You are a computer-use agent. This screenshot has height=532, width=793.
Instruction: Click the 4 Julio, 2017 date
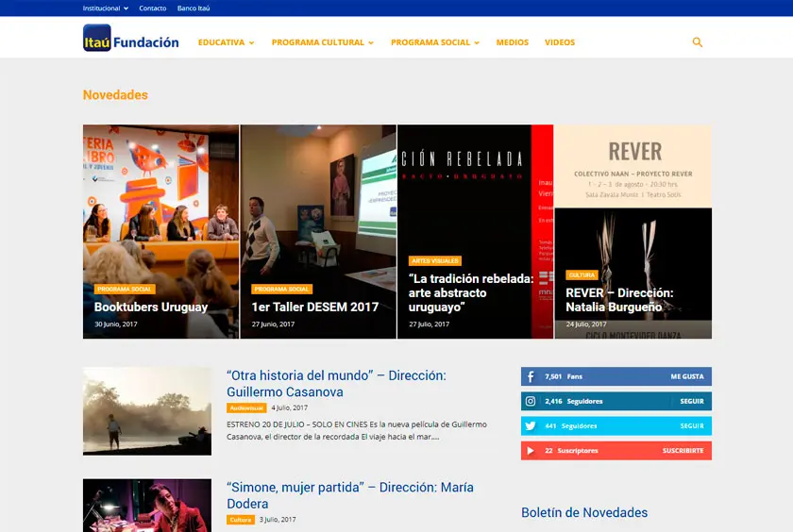coord(289,407)
